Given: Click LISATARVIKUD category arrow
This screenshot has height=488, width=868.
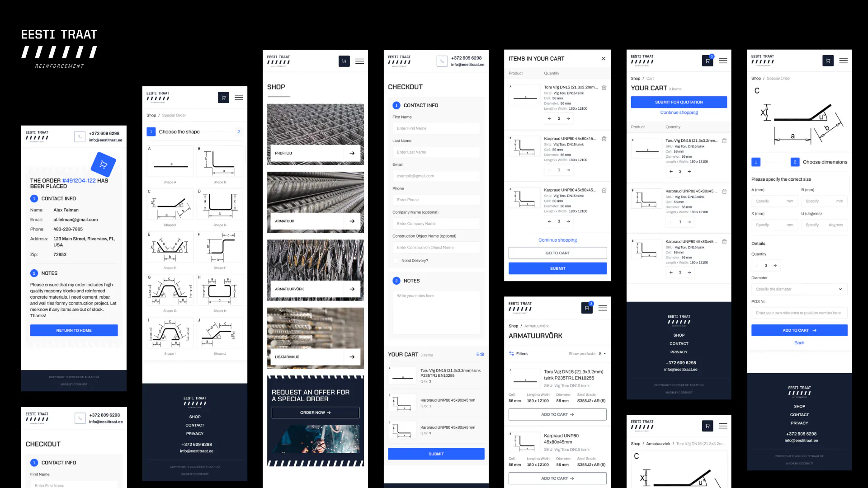Looking at the screenshot, I should 352,357.
